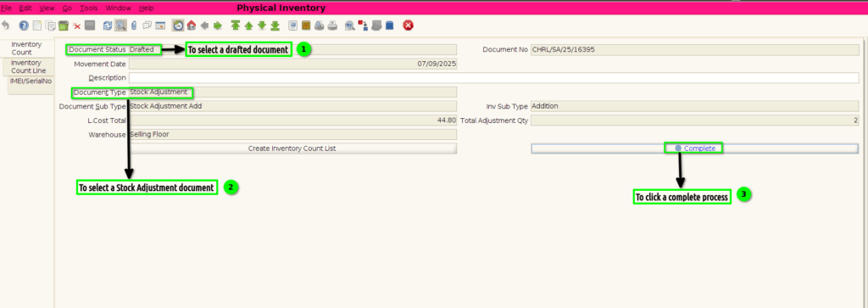This screenshot has width=868, height=308.
Task: Click the Total Adjustment Qty field
Action: 695,120
